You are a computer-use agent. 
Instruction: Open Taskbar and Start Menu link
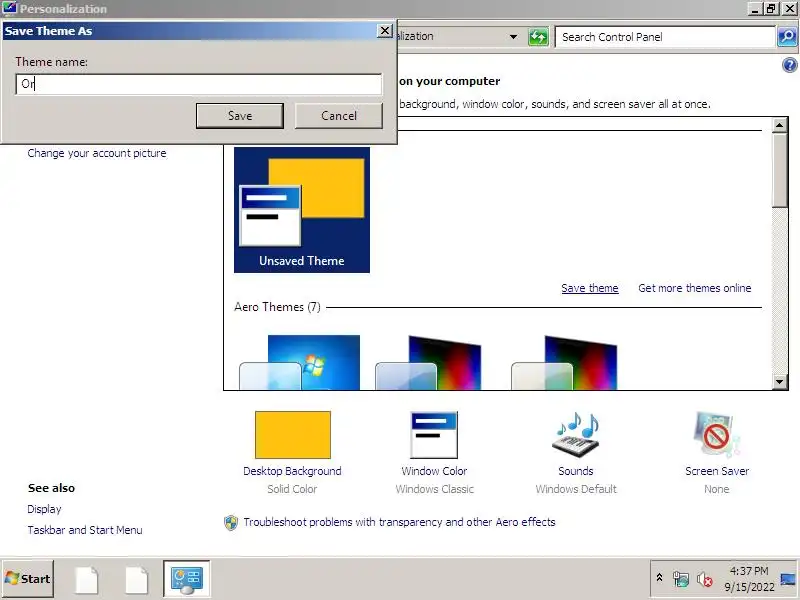(x=85, y=530)
